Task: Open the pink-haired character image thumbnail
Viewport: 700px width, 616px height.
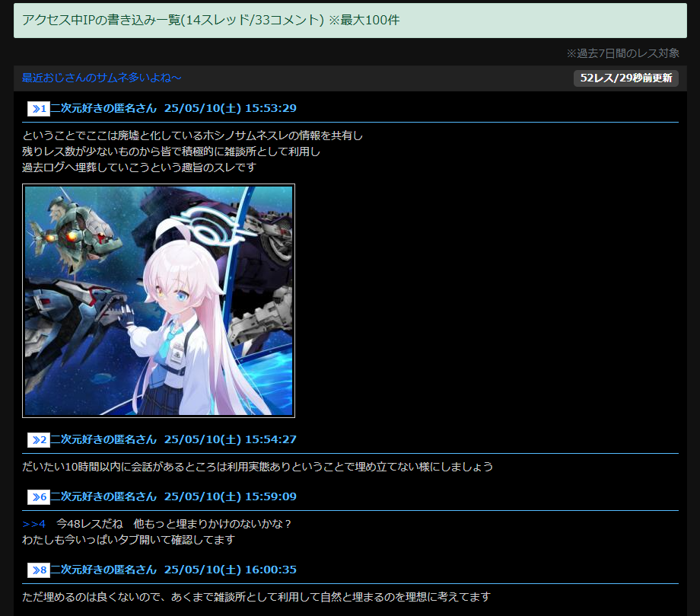Action: 158,301
